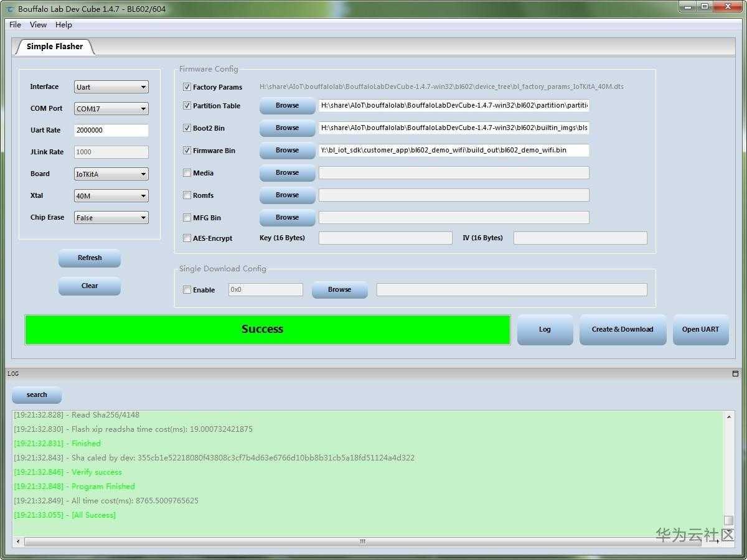Click the MFG Bin path field
The width and height of the screenshot is (747, 560).
coord(454,218)
